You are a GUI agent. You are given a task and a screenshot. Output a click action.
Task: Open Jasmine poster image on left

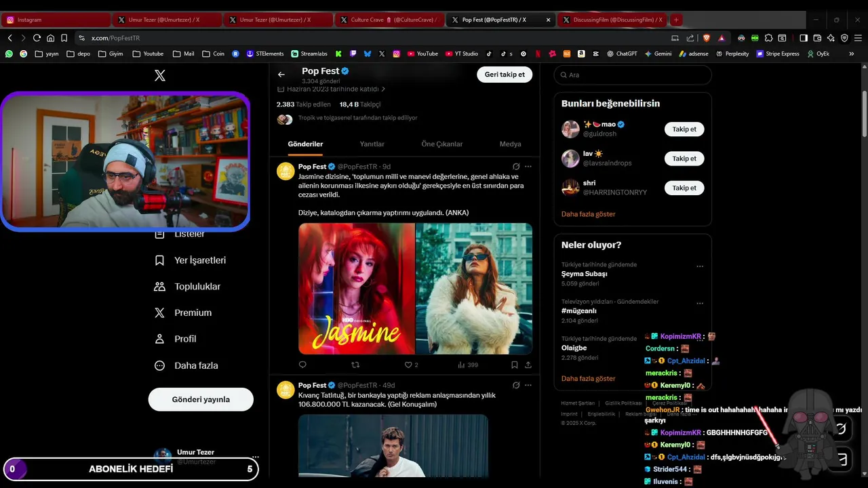(x=357, y=289)
